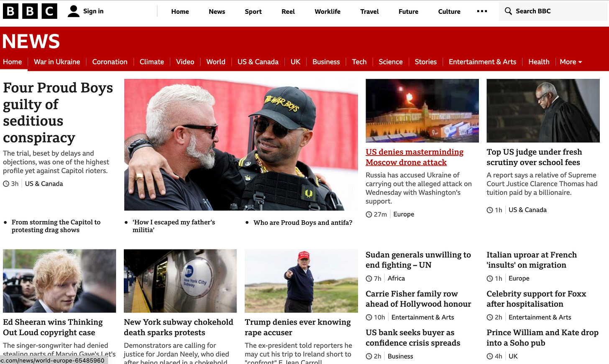This screenshot has height=364, width=609.
Task: Click the Search BBC magnifier icon
Action: [x=508, y=11]
